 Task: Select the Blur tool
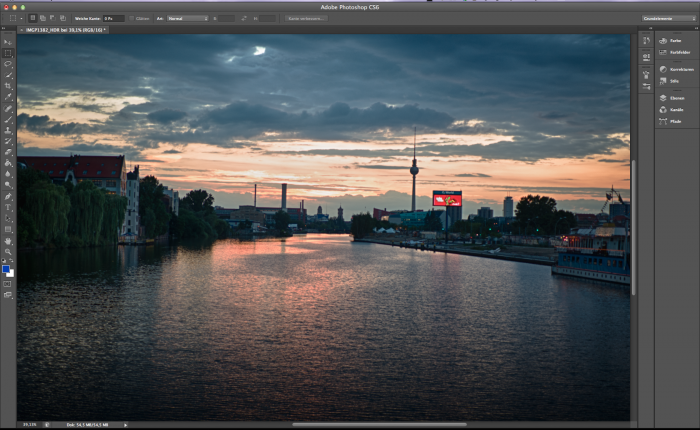pos(8,174)
